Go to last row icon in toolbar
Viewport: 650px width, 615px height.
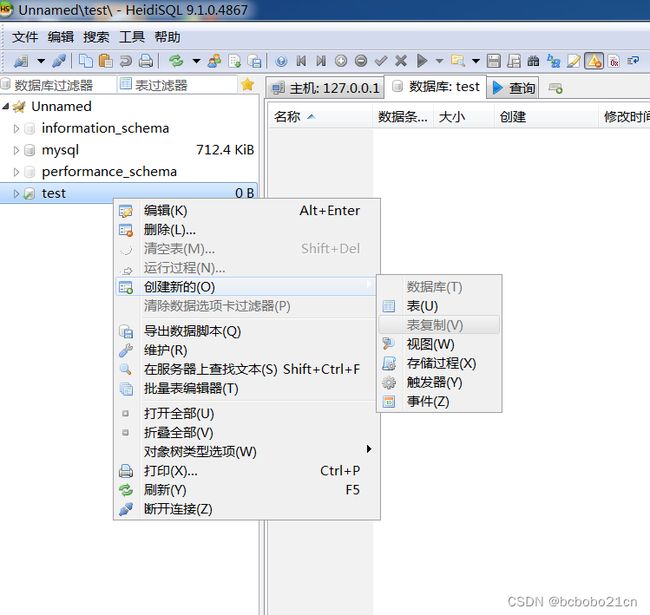click(x=321, y=61)
